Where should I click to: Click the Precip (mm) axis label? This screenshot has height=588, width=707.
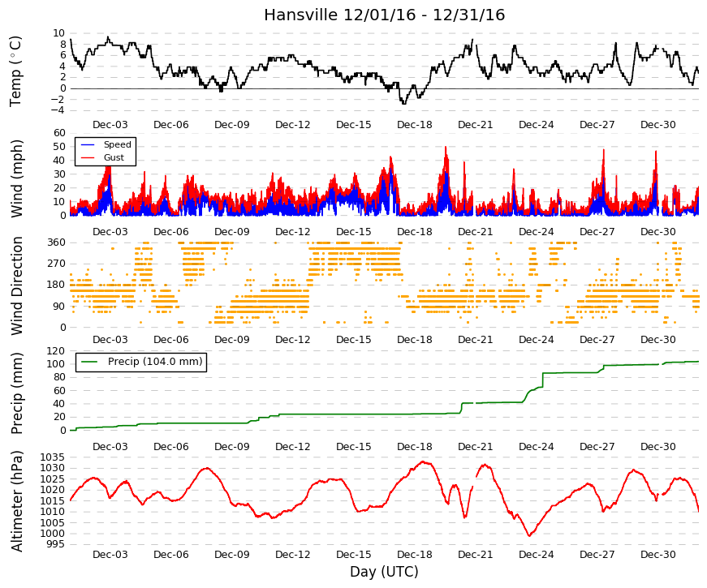(x=16, y=393)
